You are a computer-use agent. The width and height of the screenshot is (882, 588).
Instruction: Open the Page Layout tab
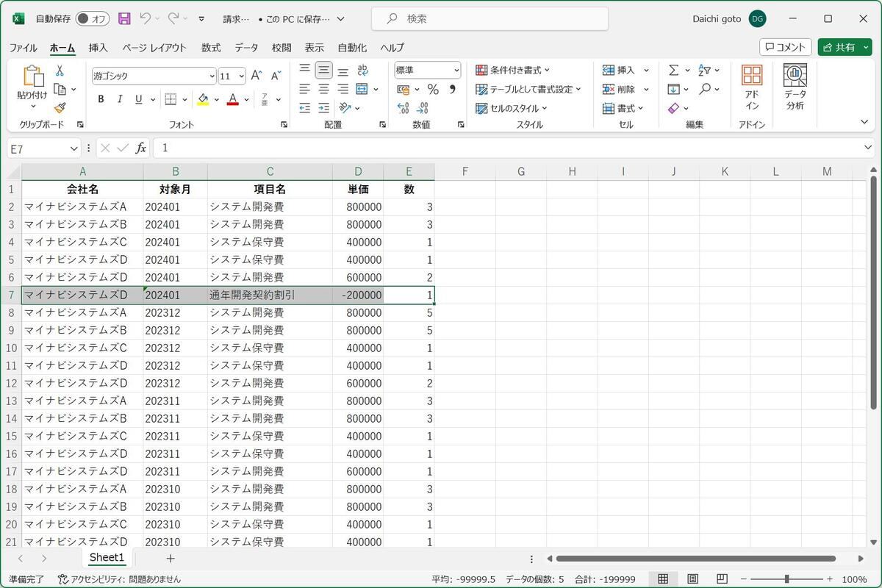[154, 48]
